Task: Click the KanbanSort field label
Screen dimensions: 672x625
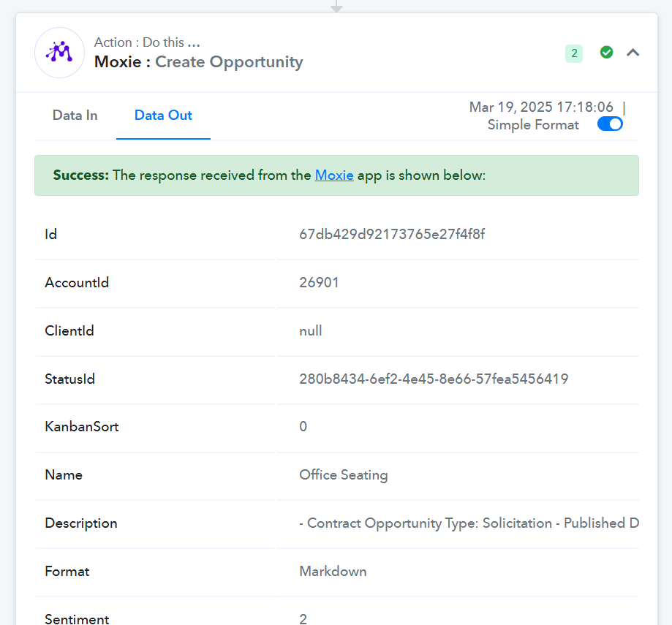Action: click(x=82, y=427)
